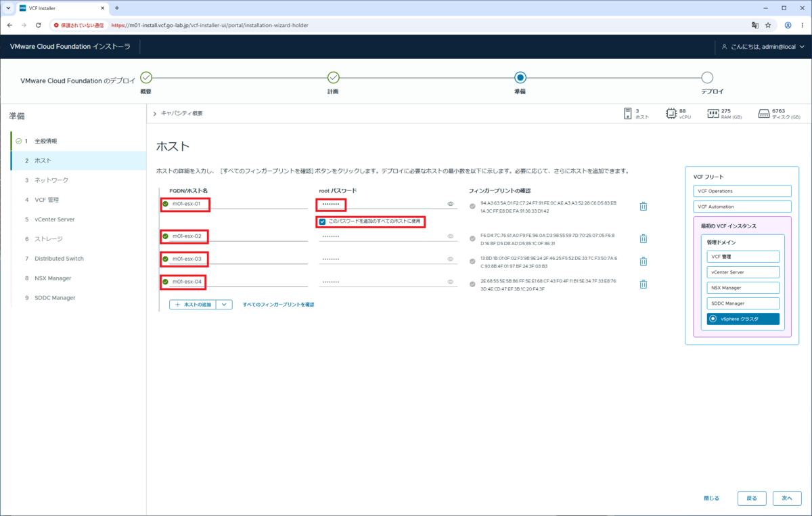The width and height of the screenshot is (812, 516).
Task: Click fingerprint confirm check for m01-esx-03
Action: (472, 261)
